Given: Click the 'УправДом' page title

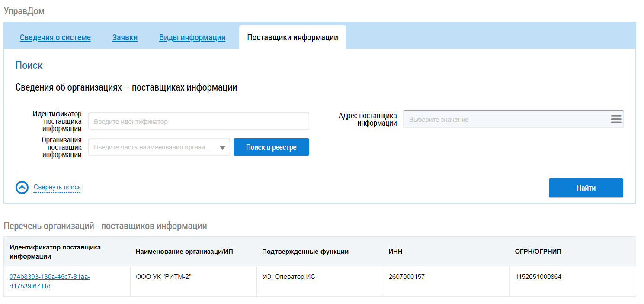Looking at the screenshot, I should click(24, 11).
